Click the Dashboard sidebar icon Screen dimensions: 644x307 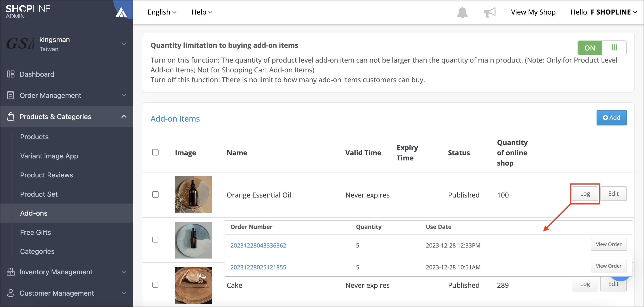[11, 74]
